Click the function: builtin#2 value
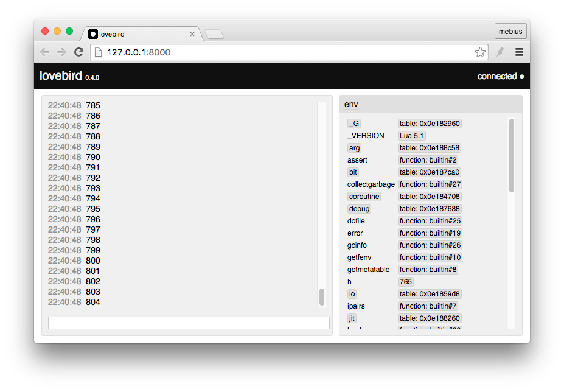 coord(428,160)
